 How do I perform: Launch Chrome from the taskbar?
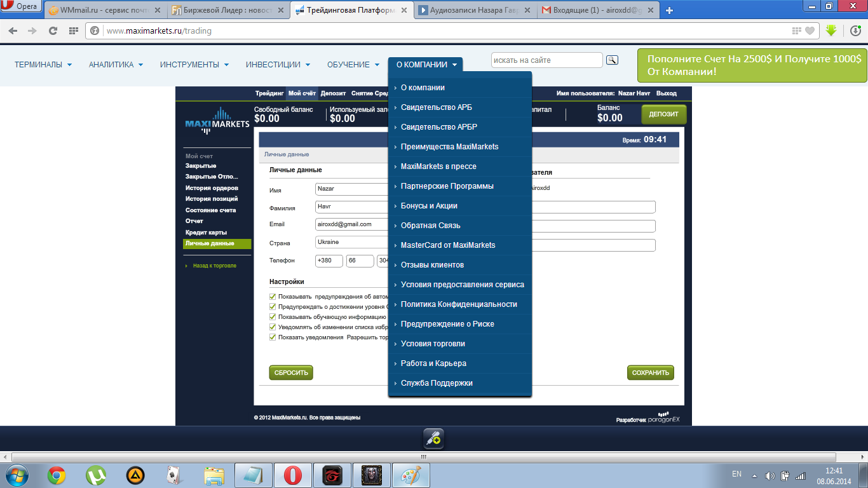click(57, 475)
